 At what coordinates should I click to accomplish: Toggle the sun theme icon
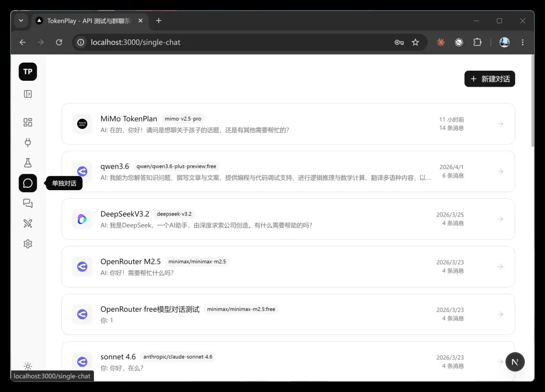[x=28, y=366]
